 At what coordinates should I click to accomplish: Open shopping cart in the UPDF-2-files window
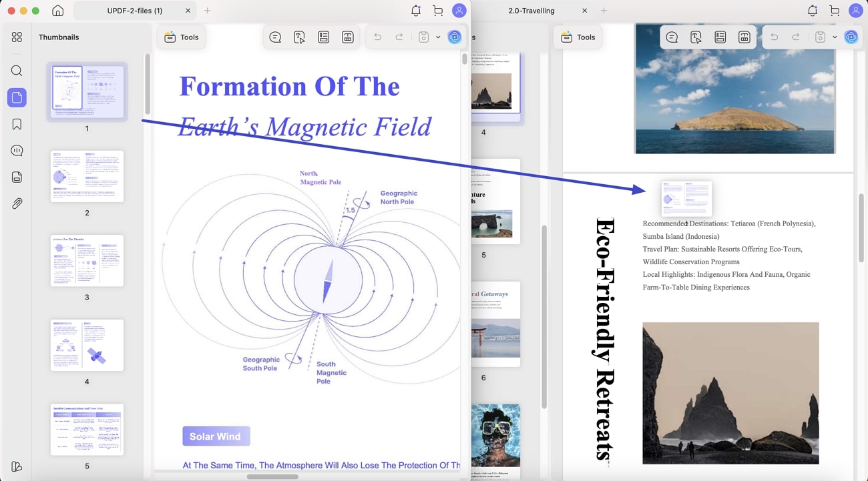pyautogui.click(x=437, y=11)
